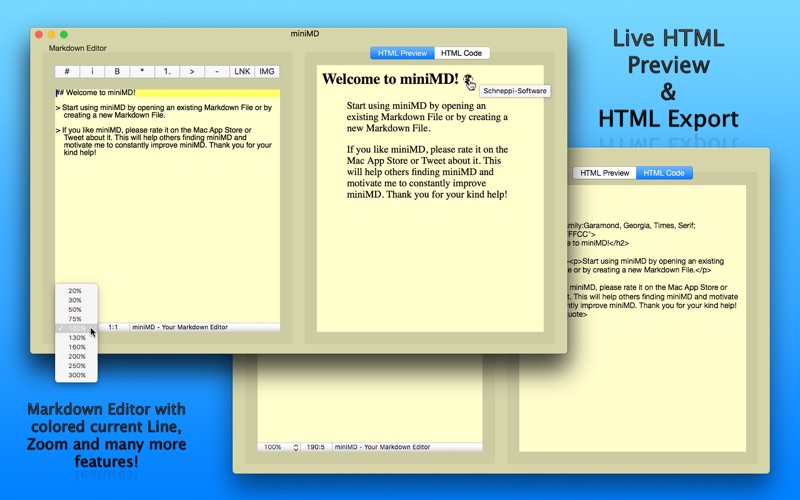Viewport: 800px width, 500px height.
Task: Switch to HTML Preview tab in front window
Action: point(402,53)
